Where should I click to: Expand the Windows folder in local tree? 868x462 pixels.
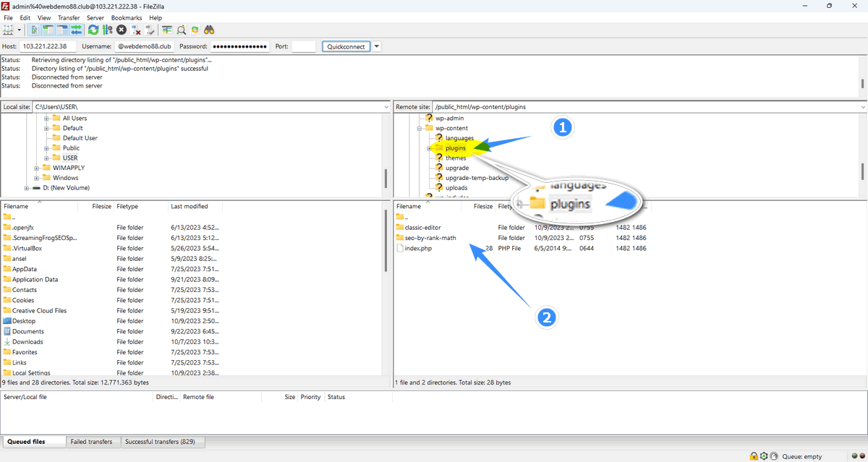(x=37, y=178)
